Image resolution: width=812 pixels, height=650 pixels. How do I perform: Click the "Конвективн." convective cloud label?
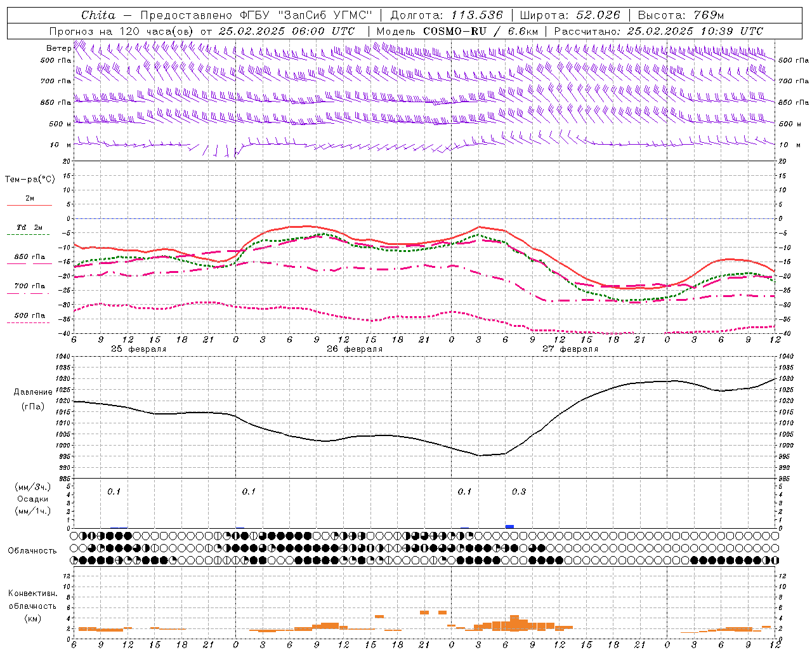pyautogui.click(x=32, y=594)
